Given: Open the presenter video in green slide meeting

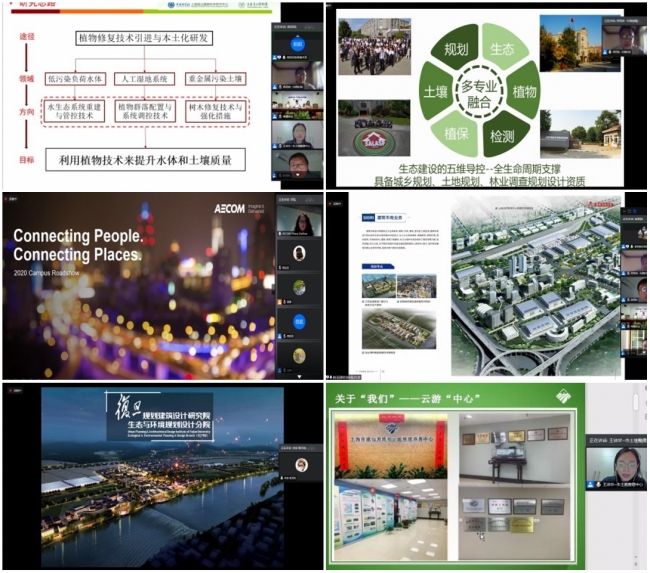Looking at the screenshot, I should pyautogui.click(x=615, y=469).
